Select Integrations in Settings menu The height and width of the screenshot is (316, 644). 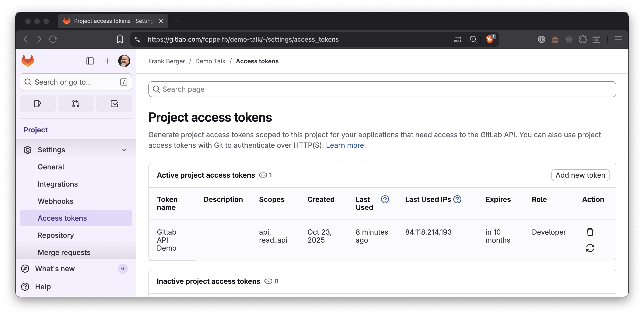click(x=58, y=184)
